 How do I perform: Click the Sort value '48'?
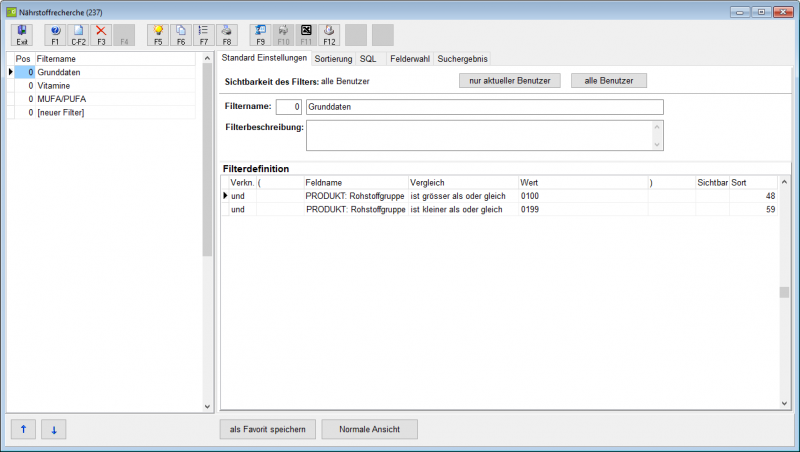tap(754, 196)
